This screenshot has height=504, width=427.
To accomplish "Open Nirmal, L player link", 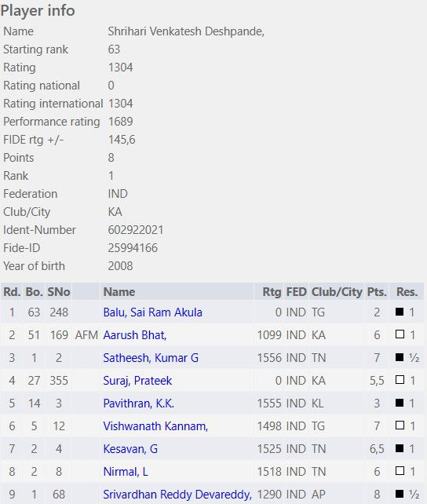I will pyautogui.click(x=126, y=472).
